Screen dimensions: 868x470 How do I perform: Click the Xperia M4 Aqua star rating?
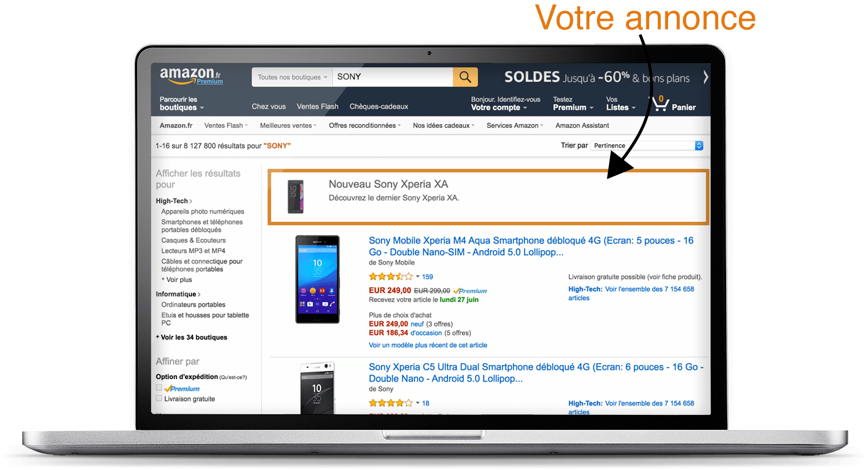[391, 277]
